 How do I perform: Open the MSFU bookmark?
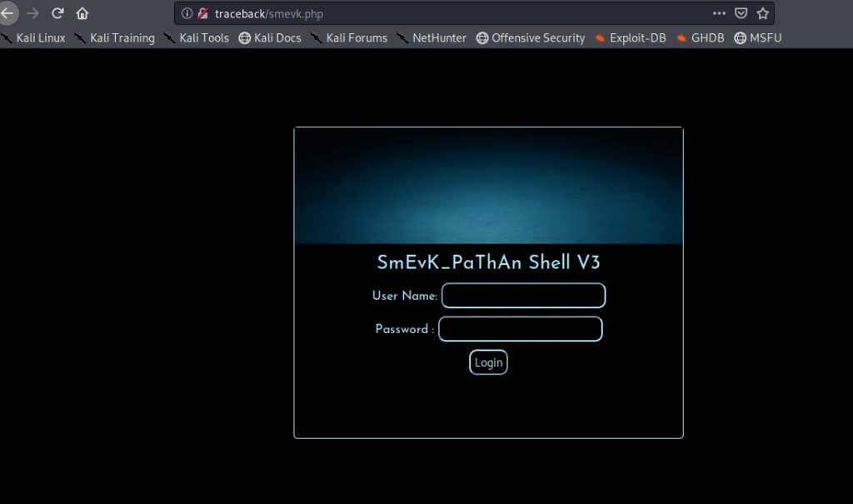click(758, 38)
